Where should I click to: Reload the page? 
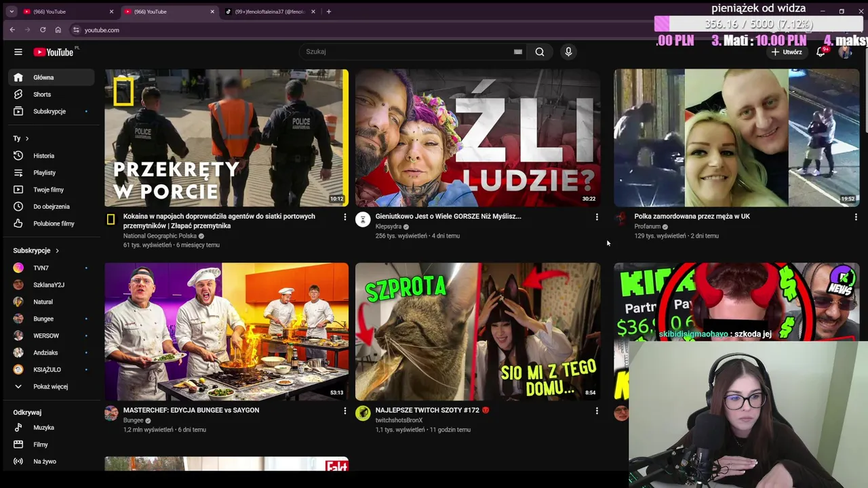click(x=43, y=30)
